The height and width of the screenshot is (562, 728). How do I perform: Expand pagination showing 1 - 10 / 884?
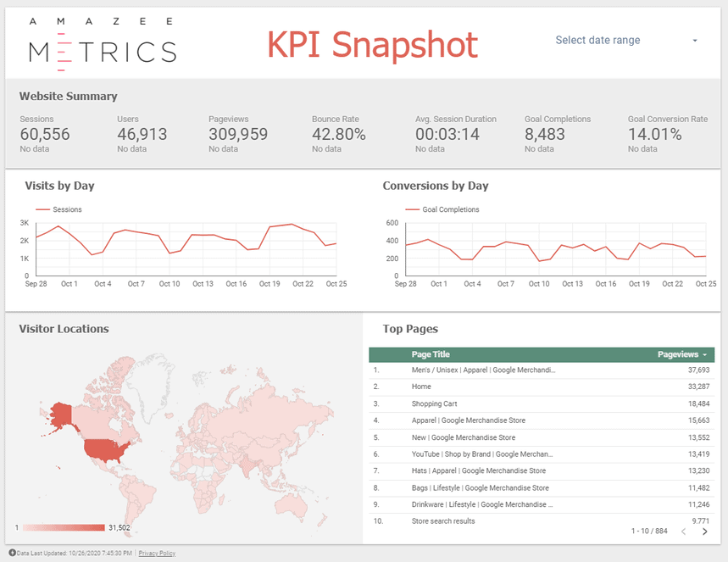click(x=649, y=532)
